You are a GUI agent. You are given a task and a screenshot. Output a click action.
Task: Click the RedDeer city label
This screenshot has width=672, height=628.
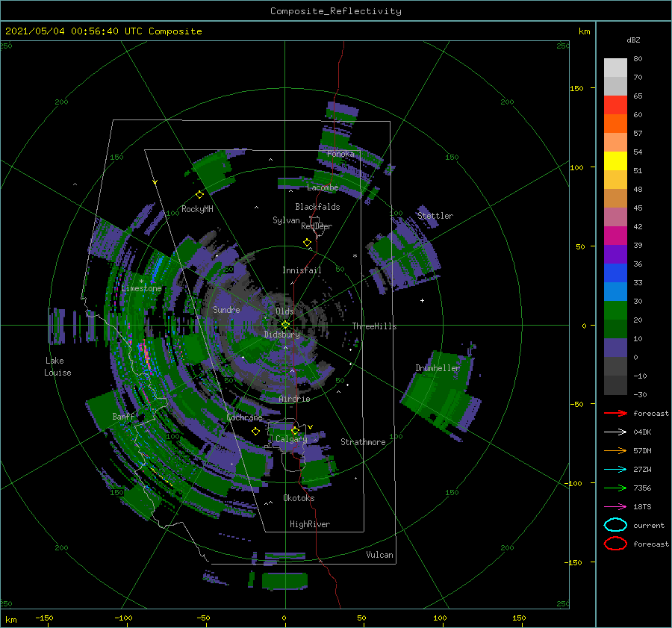[x=317, y=226]
